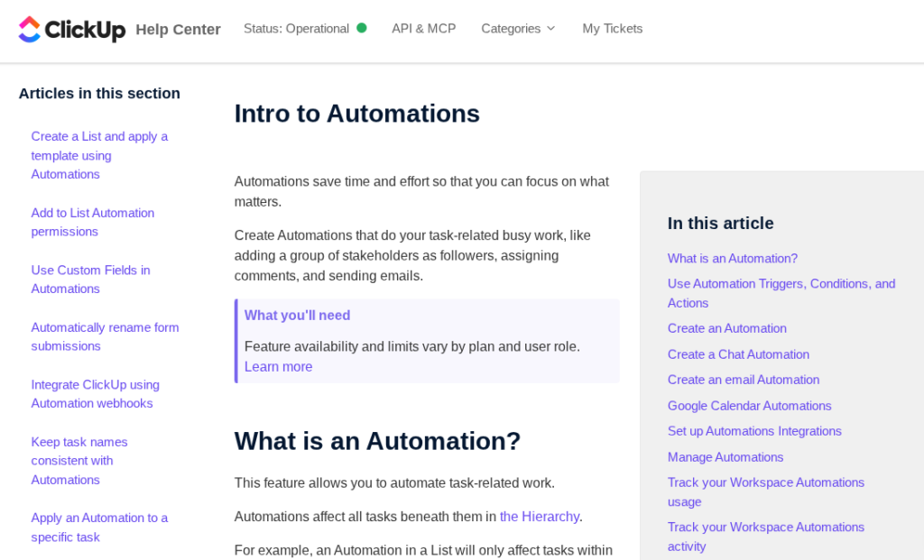Viewport: 924px width, 560px height.
Task: Jump to 'Track your Workspace Automations usage'
Action: click(766, 491)
